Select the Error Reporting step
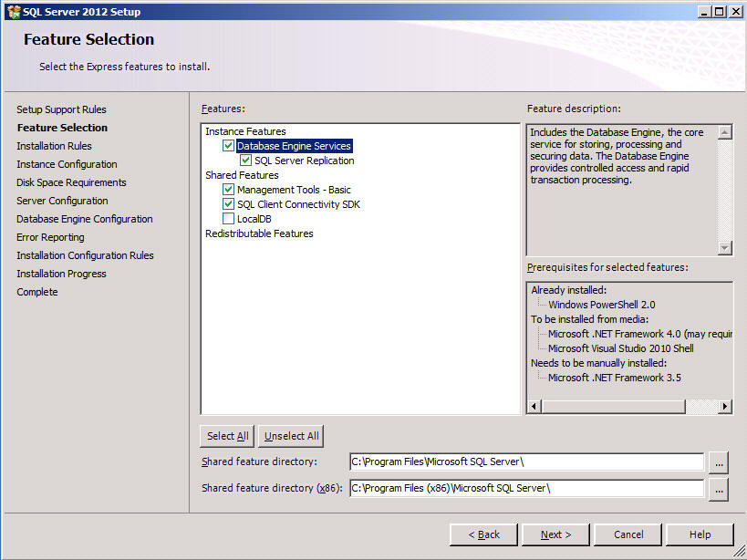Image resolution: width=747 pixels, height=560 pixels. [50, 237]
